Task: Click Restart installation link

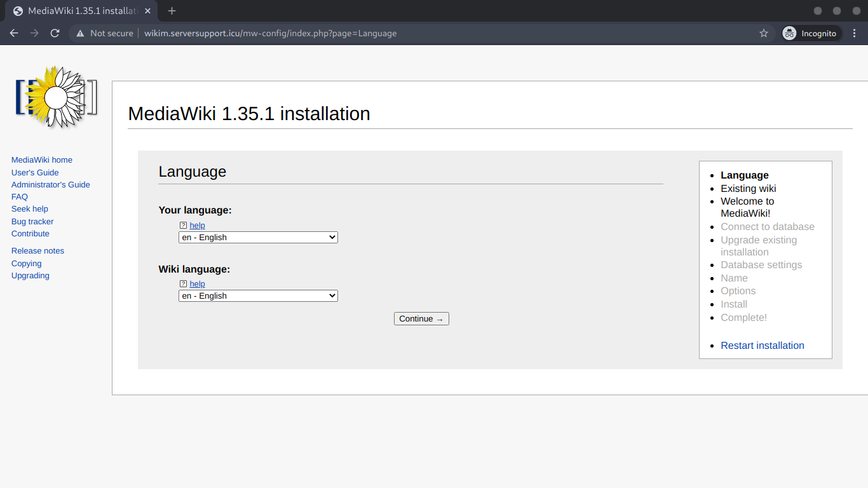Action: click(762, 346)
